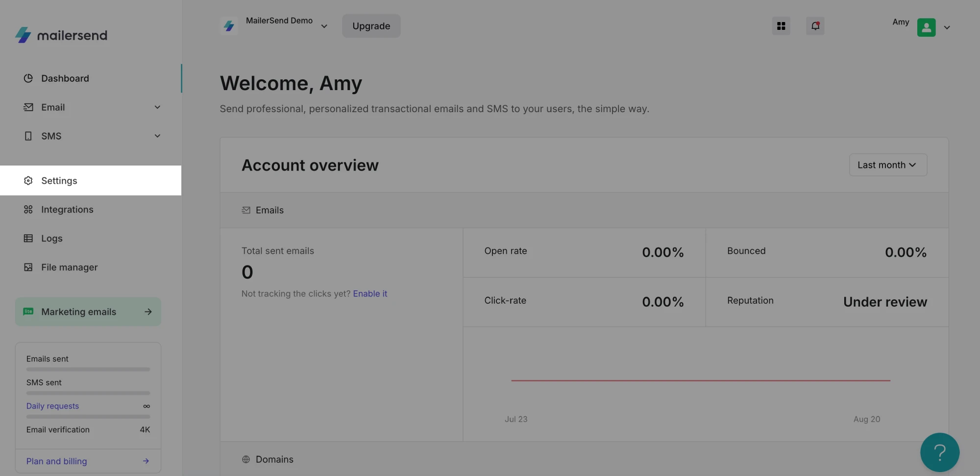Open the Last month period dropdown

click(x=887, y=165)
